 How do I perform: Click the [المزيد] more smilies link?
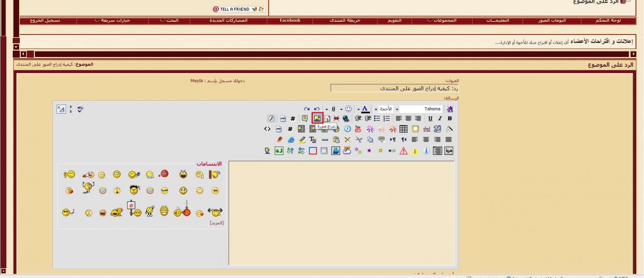pos(217,223)
